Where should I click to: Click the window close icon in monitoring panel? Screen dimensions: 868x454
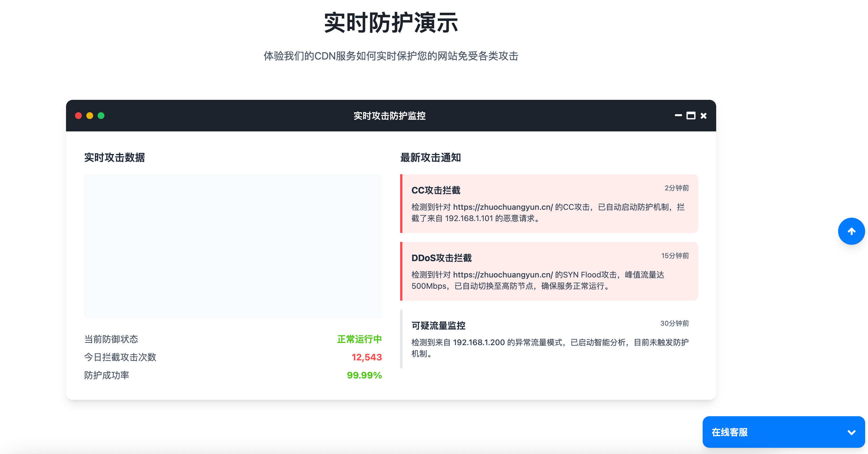[x=703, y=116]
